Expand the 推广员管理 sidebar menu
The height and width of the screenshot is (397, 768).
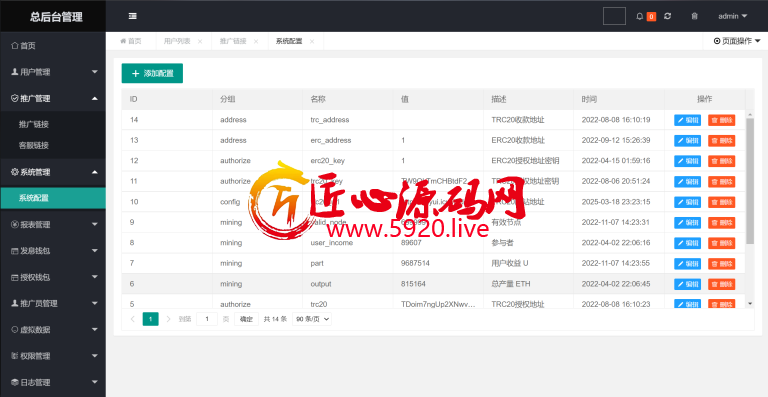click(53, 304)
